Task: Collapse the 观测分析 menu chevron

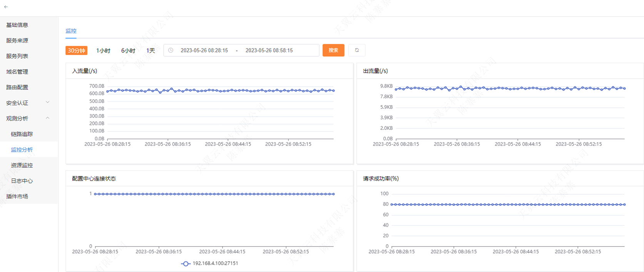Action: pyautogui.click(x=48, y=118)
